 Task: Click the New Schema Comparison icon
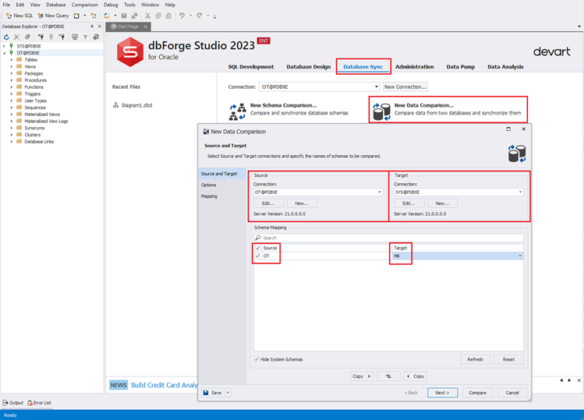[237, 111]
